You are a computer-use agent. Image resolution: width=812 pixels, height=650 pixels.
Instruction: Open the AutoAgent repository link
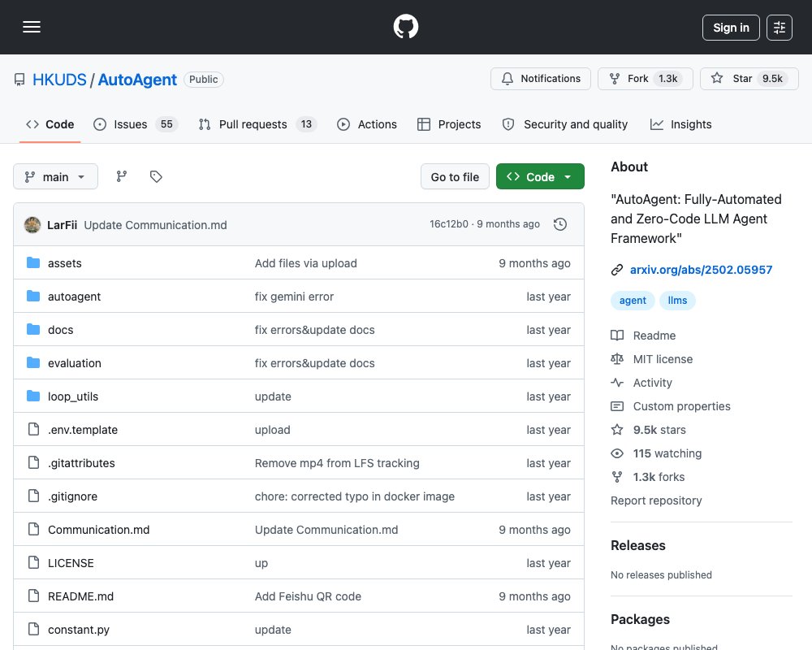(137, 80)
